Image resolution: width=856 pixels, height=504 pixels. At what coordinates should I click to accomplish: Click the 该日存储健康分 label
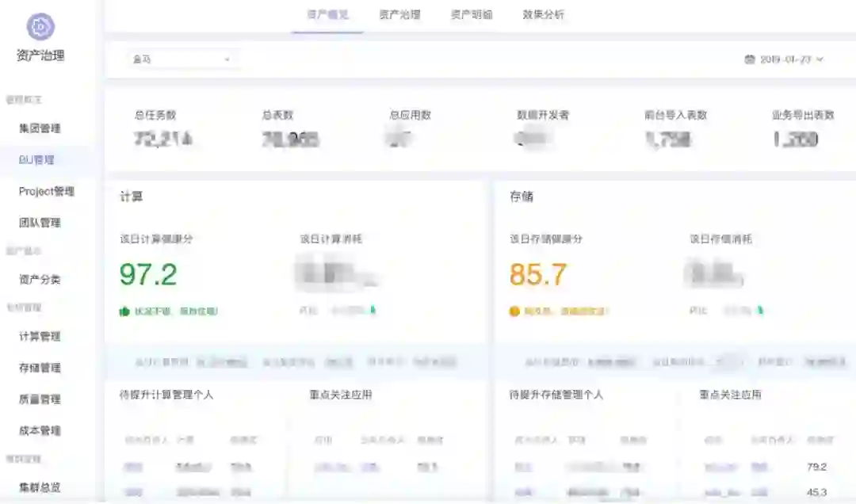coord(546,239)
